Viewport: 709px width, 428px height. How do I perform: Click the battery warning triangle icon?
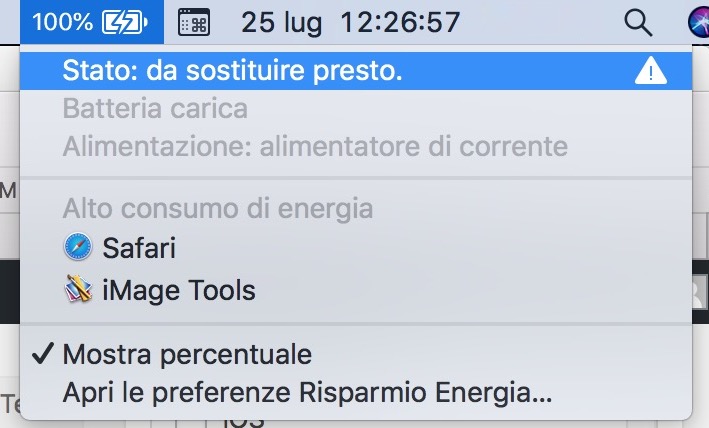pos(650,70)
